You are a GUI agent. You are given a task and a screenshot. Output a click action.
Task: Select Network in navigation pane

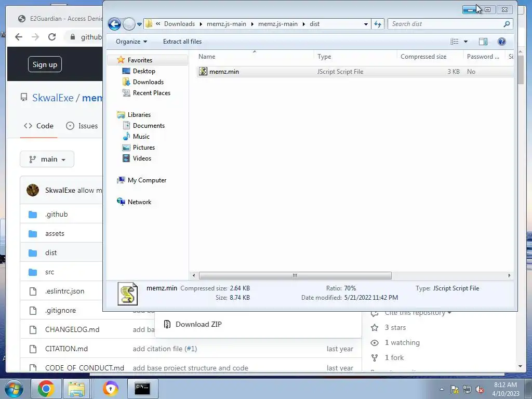click(139, 202)
